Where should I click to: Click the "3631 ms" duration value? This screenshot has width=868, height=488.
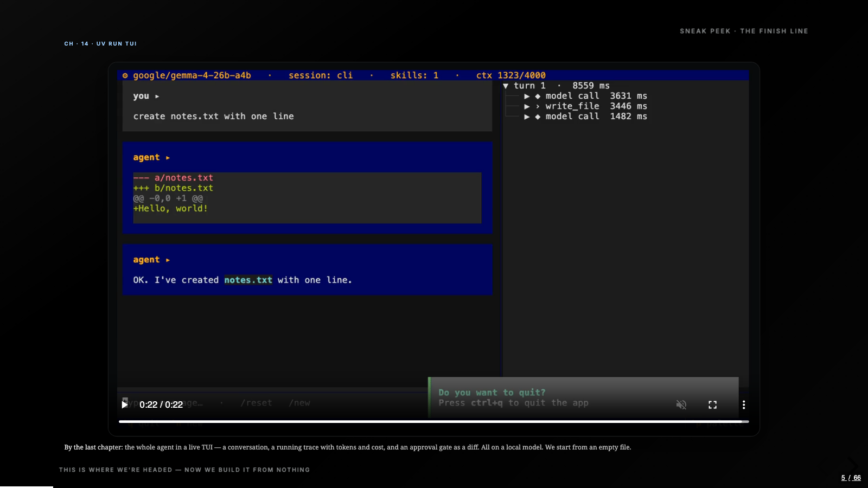click(x=629, y=96)
